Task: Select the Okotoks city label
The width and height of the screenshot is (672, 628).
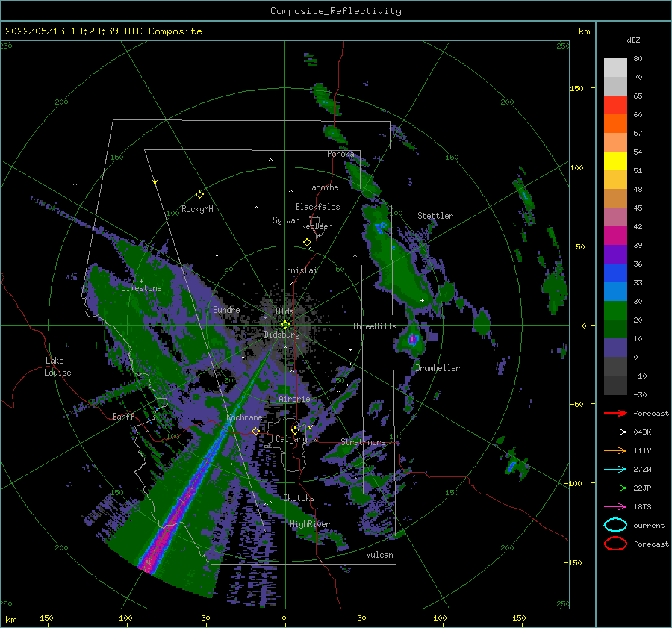Action: point(299,498)
